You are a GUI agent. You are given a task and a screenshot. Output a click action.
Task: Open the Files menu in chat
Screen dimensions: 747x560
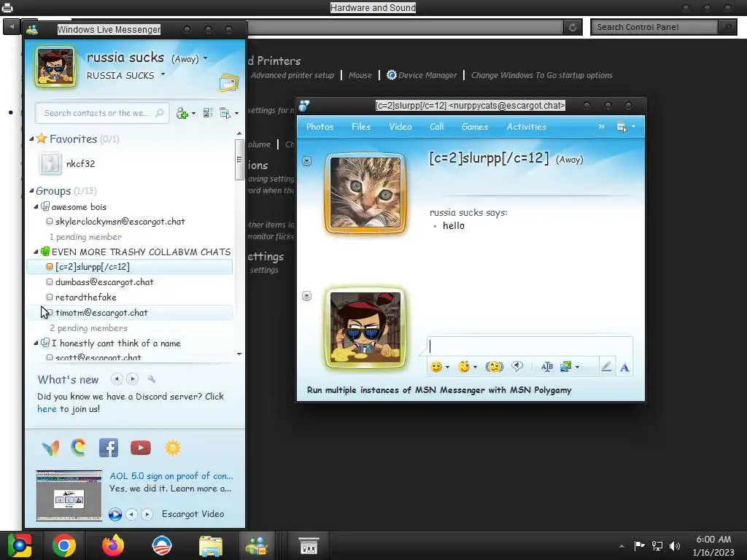pyautogui.click(x=361, y=127)
